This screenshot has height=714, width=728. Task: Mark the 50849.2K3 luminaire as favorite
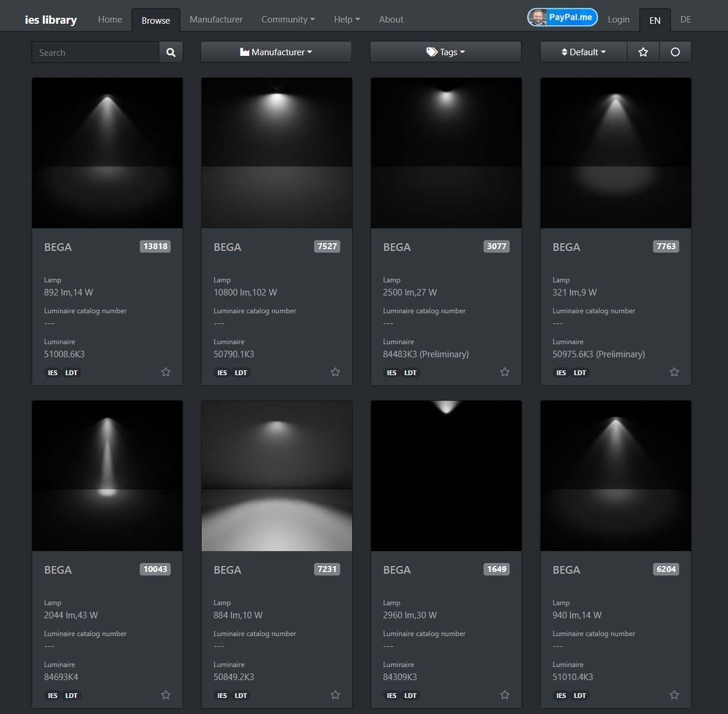pos(335,695)
